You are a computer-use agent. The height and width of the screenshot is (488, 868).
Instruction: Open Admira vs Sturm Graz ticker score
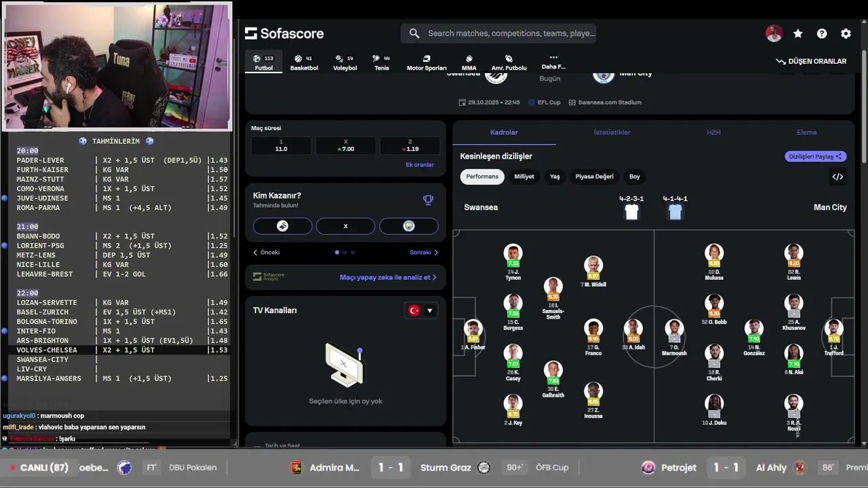(x=391, y=468)
